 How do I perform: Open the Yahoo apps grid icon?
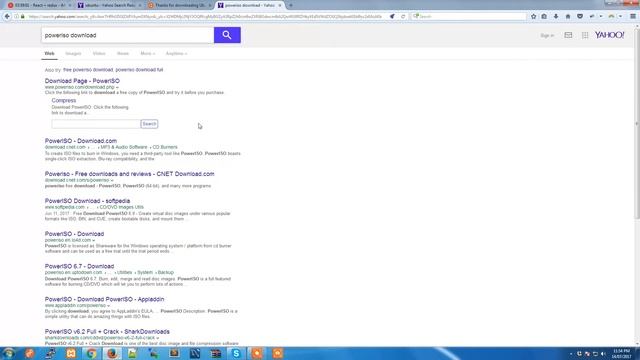coord(585,36)
